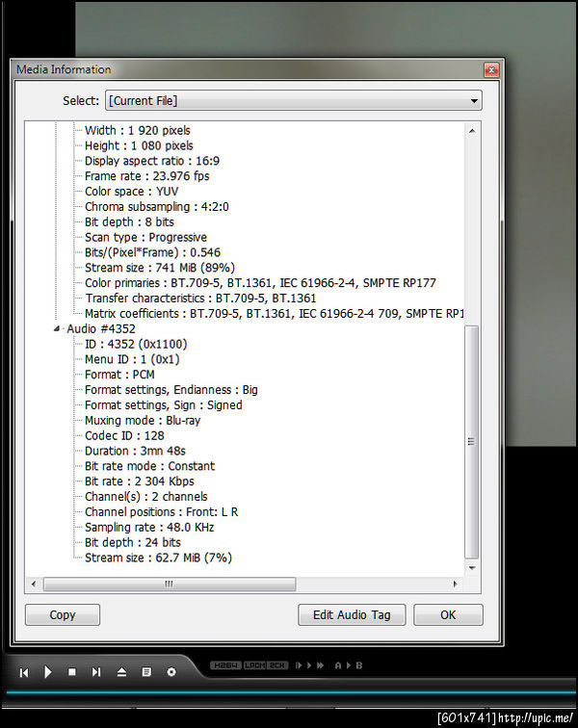Copy media information with the Copy button
The image size is (578, 728).
63,615
